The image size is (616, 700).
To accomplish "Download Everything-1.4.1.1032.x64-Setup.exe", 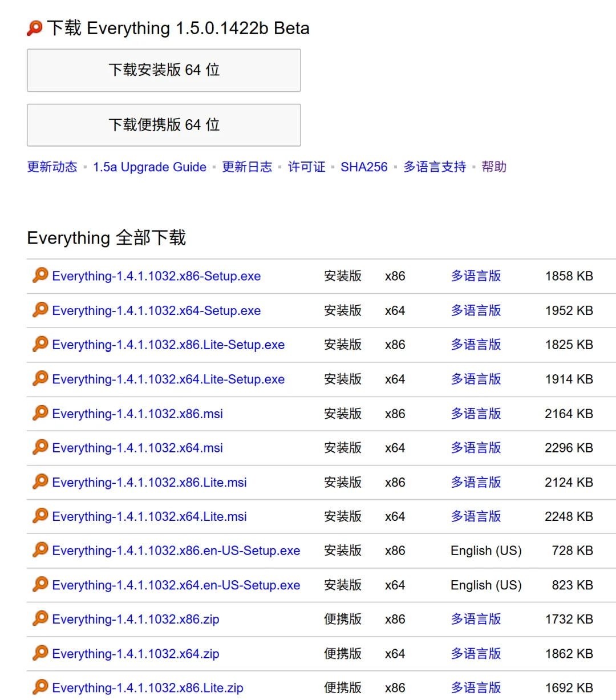I will click(x=156, y=311).
